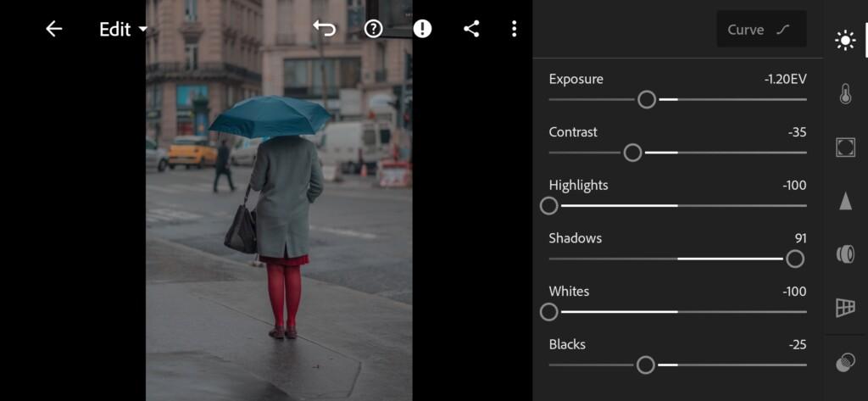Open the Effects vignette panel icon

pyautogui.click(x=845, y=148)
